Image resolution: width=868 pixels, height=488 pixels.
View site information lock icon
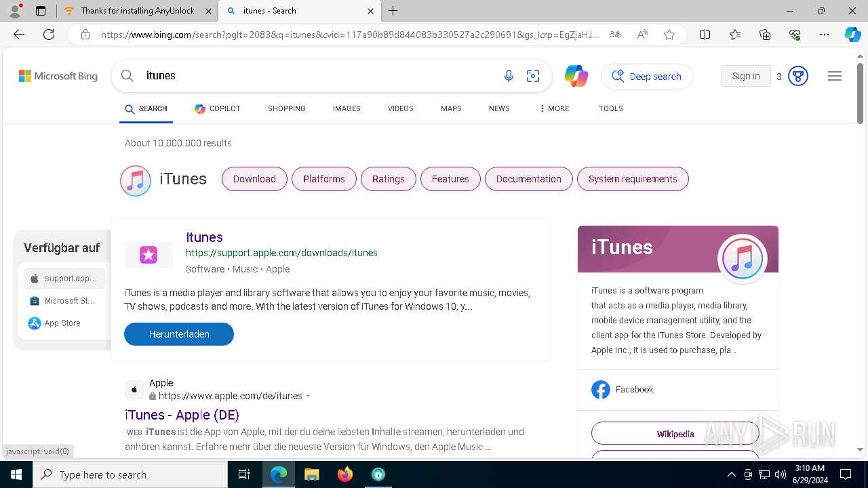click(85, 35)
